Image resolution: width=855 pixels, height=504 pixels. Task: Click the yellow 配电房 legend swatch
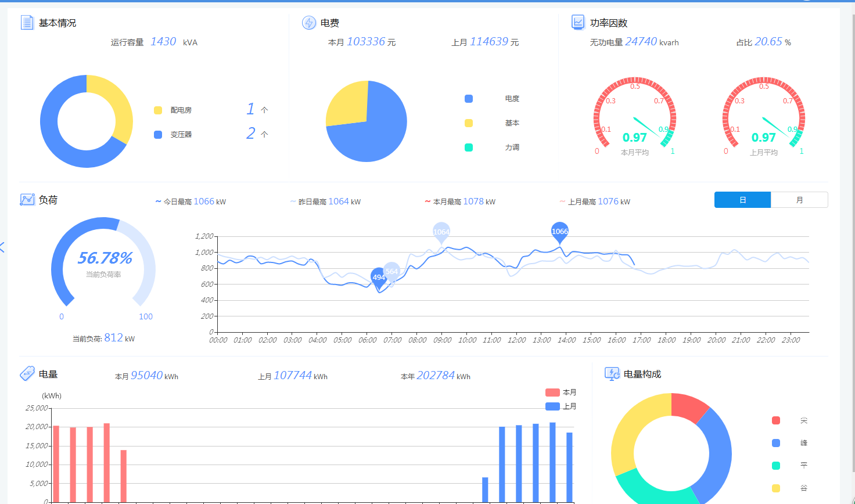pos(158,110)
